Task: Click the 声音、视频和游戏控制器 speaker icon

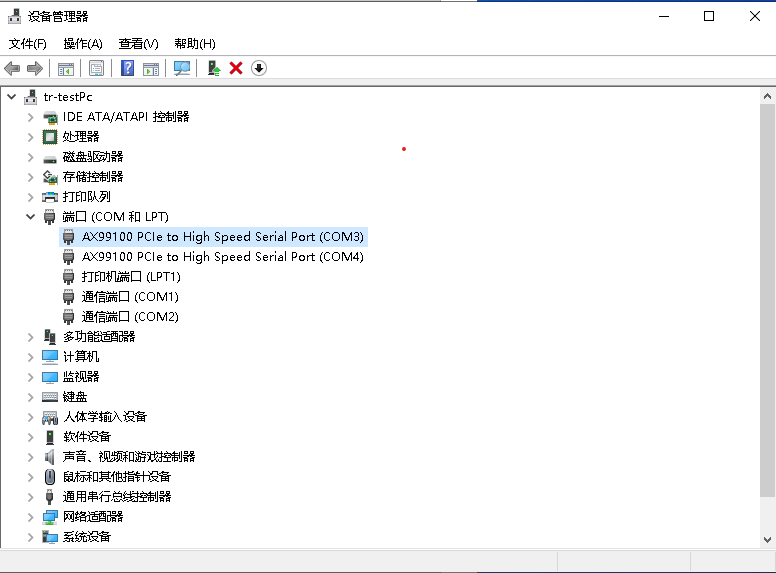Action: click(49, 457)
